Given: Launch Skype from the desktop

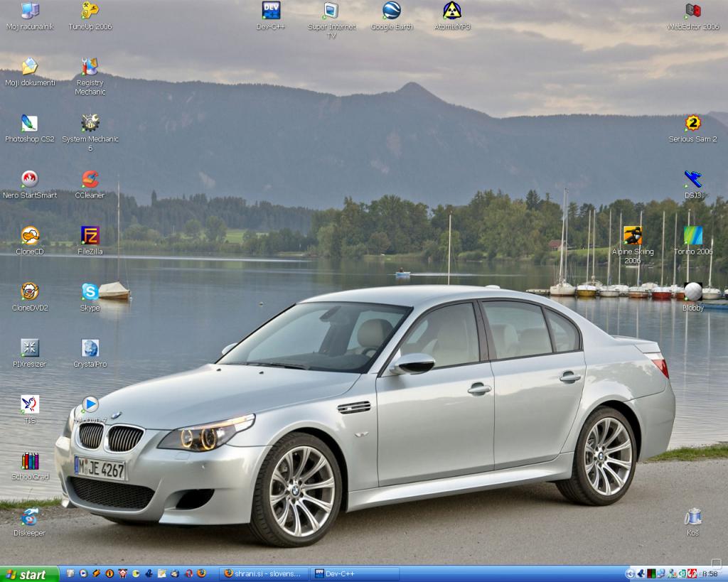Looking at the screenshot, I should [90, 297].
